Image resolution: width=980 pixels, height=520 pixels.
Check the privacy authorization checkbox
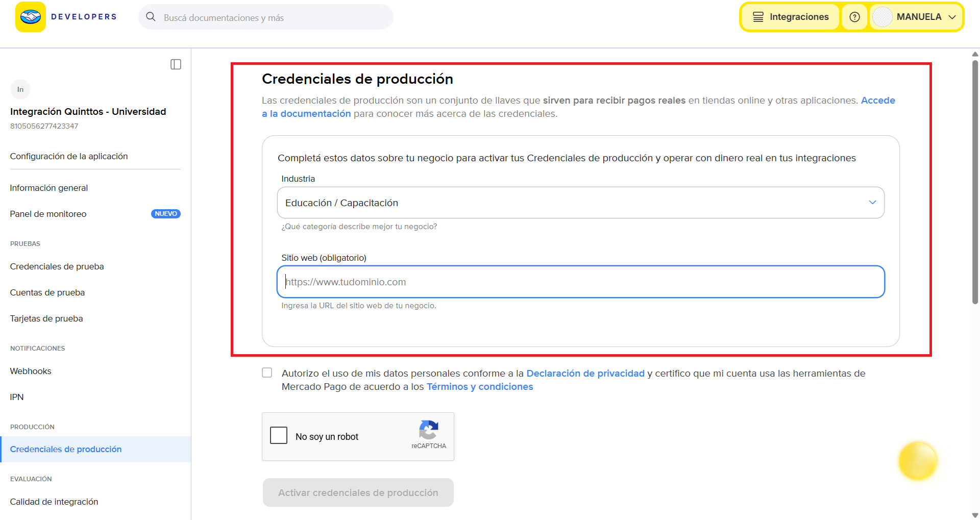tap(267, 373)
